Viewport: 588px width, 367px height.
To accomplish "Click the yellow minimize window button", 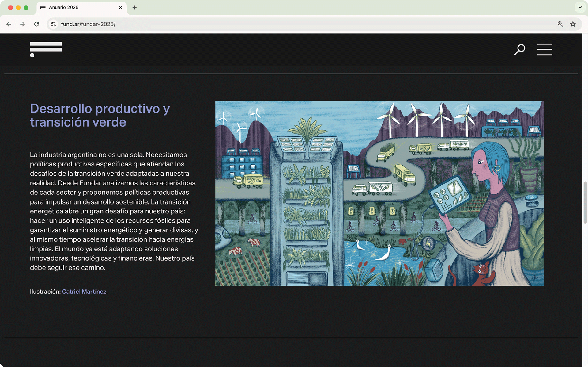I will click(x=18, y=7).
